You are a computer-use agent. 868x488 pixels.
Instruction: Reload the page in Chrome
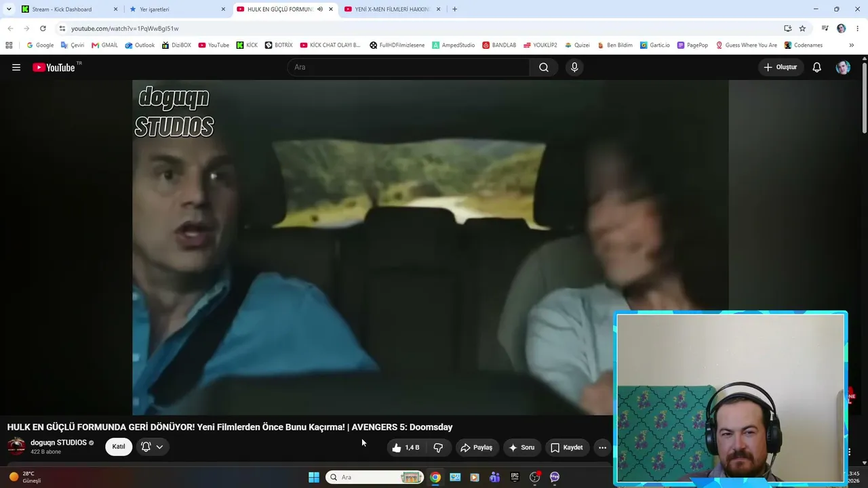(x=43, y=28)
